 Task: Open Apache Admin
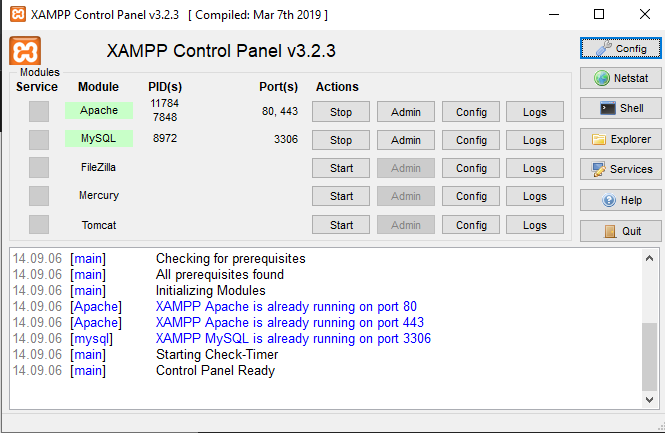point(406,112)
